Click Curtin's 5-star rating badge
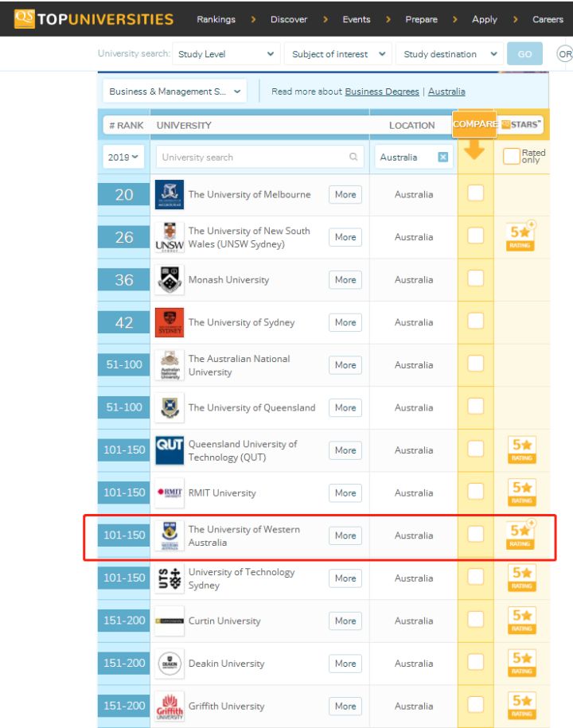 tap(522, 621)
